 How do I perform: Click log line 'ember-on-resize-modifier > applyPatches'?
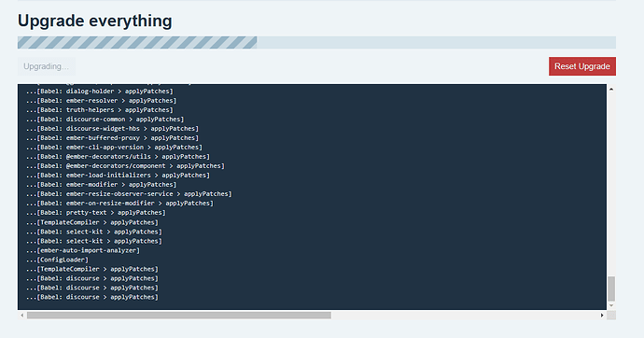click(119, 204)
